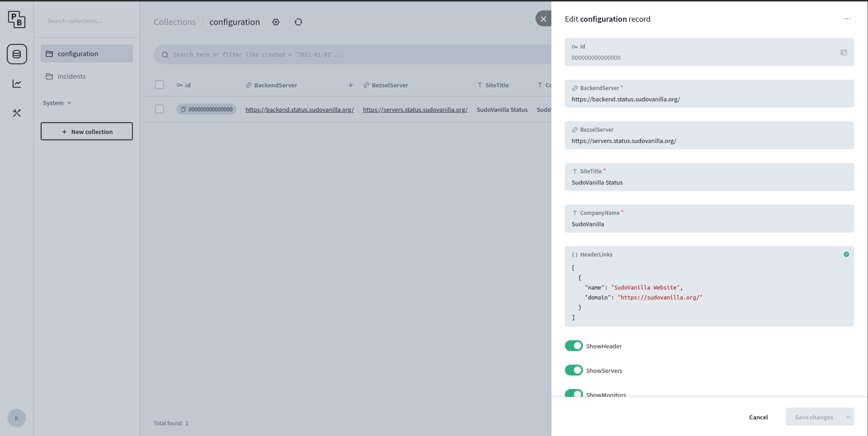Check the select-all records checkbox
Screen dimensions: 868x436
[x=159, y=85]
